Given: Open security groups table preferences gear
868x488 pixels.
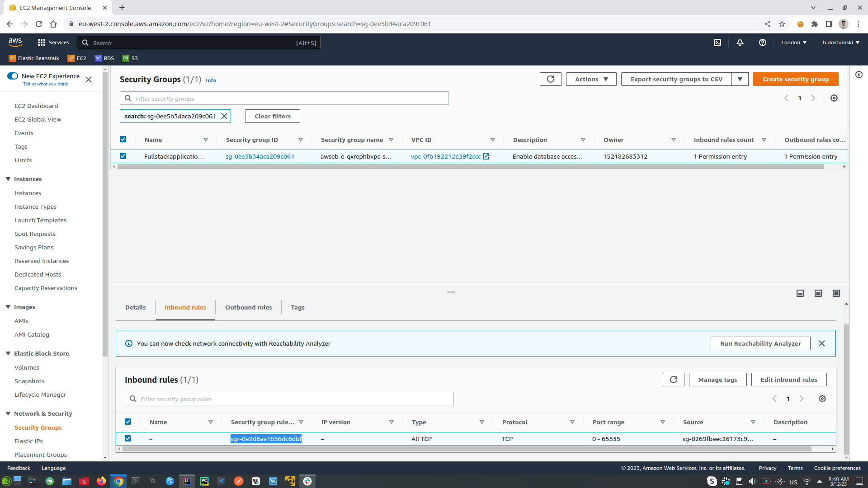Looking at the screenshot, I should pyautogui.click(x=834, y=98).
